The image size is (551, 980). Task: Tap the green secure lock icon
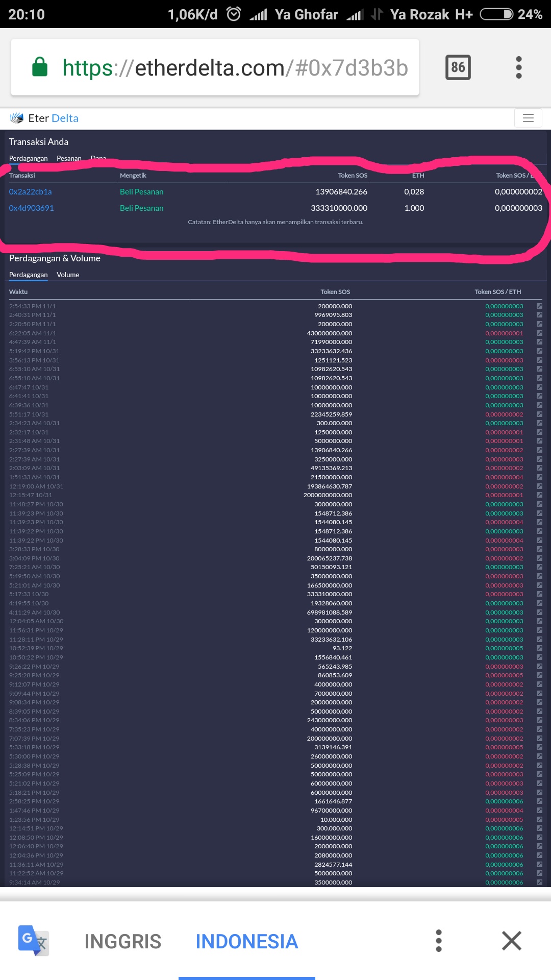(x=40, y=67)
